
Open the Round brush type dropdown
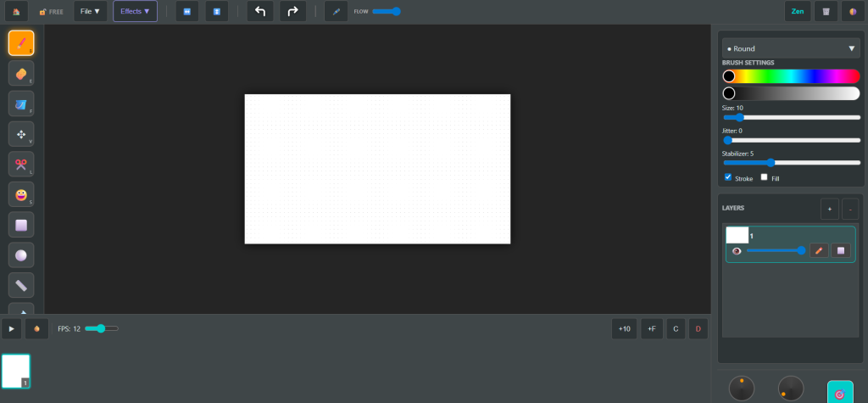790,49
